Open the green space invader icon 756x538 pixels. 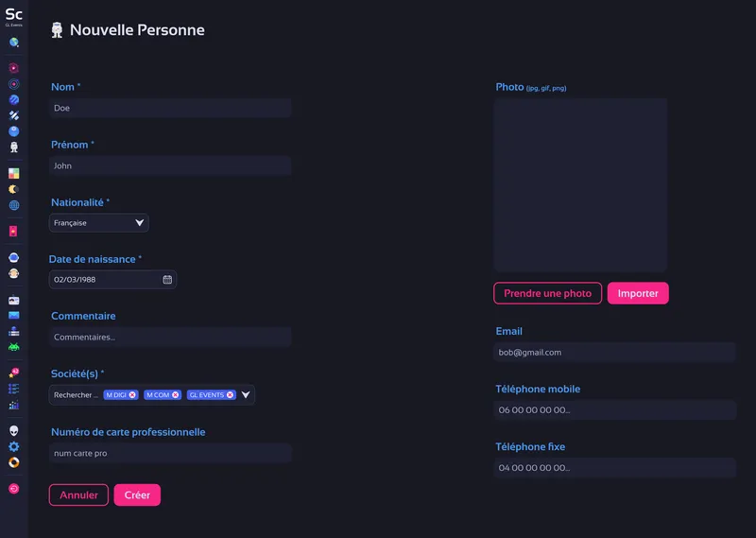14,347
